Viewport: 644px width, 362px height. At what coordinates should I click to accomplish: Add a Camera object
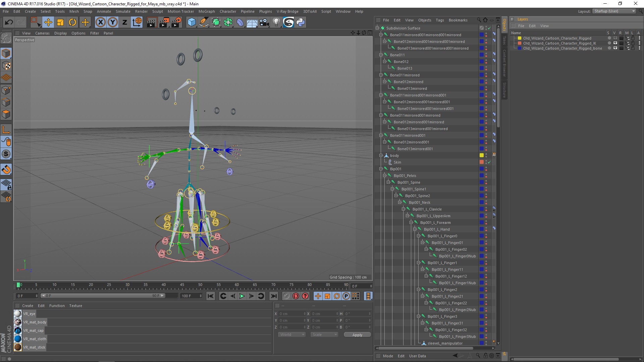(264, 22)
